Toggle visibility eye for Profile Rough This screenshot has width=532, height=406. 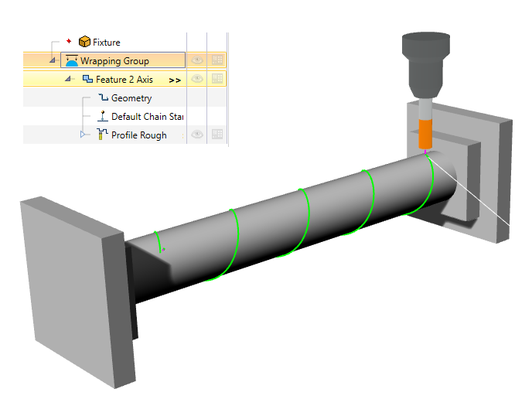(x=197, y=135)
